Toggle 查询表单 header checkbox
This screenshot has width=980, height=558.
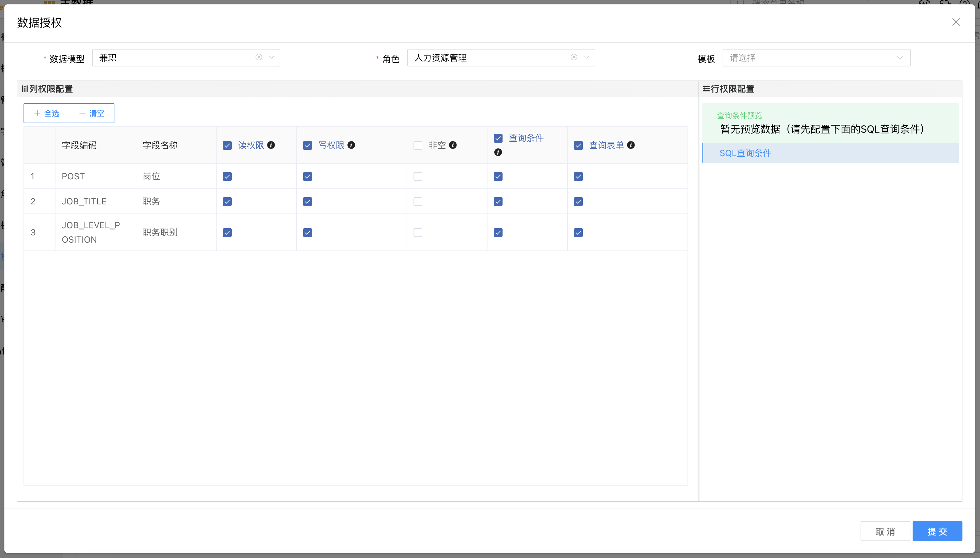pos(578,145)
